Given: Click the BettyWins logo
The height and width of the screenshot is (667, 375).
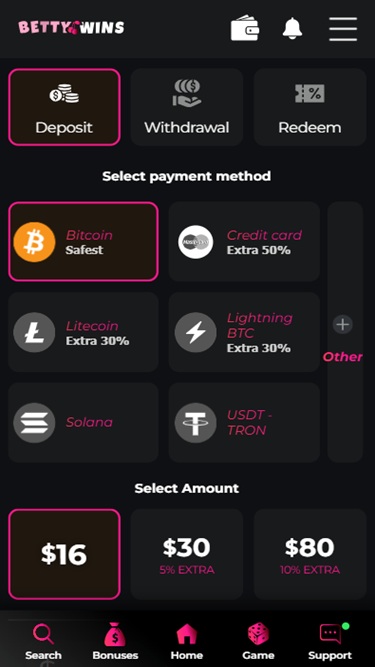Looking at the screenshot, I should [x=71, y=28].
